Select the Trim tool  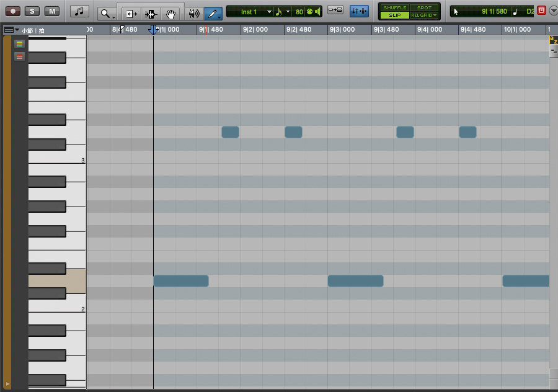tap(131, 14)
